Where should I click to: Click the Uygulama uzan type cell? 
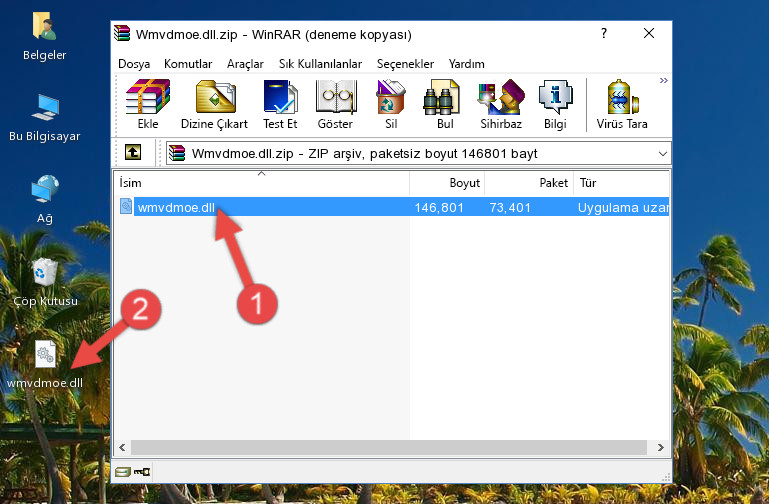[623, 207]
